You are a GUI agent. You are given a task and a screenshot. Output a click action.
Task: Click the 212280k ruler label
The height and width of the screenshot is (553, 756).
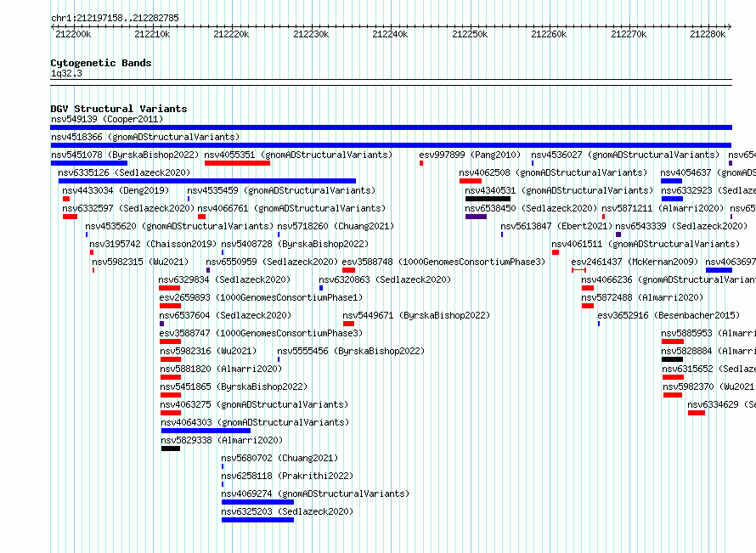tap(708, 34)
